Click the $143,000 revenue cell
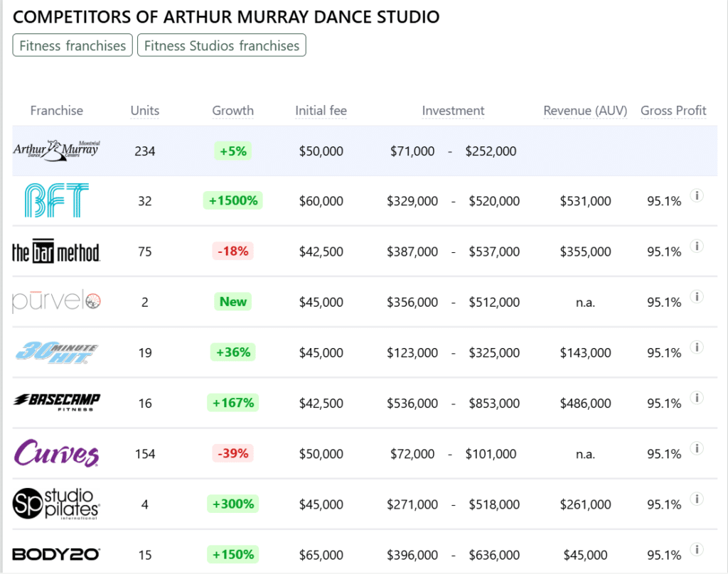 [x=586, y=352]
